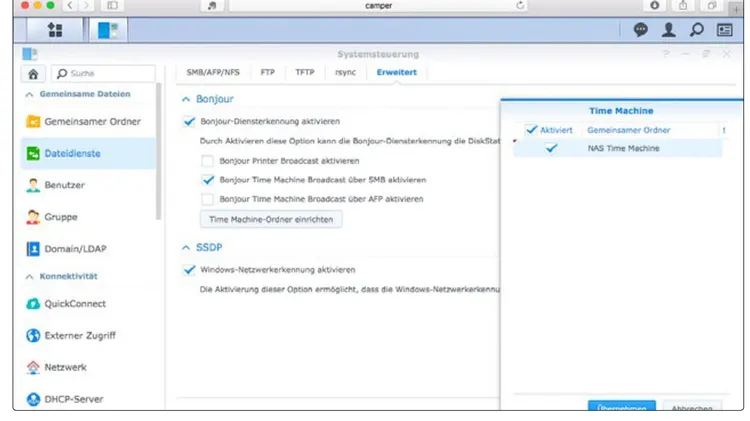This screenshot has height=421, width=750.
Task: Collapse Konnektivität sidebar group
Action: (30, 277)
